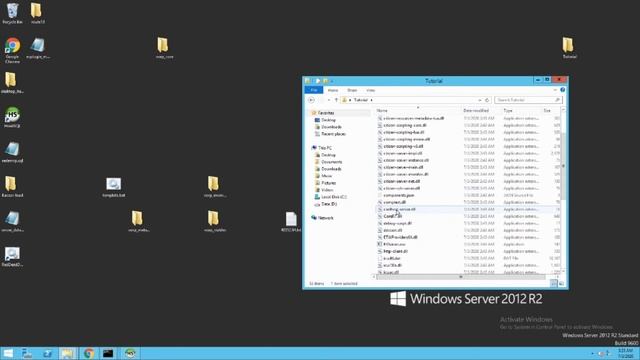
Task: Go back in Tutorial Explorer window
Action: [311, 100]
